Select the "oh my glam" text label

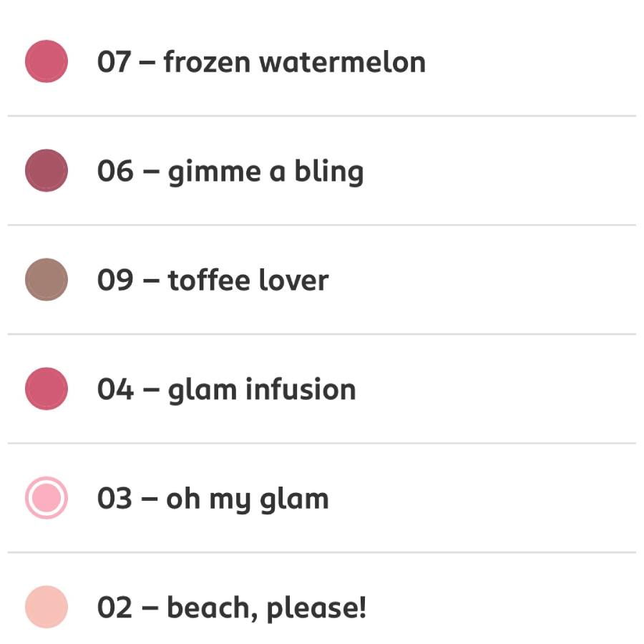click(248, 499)
